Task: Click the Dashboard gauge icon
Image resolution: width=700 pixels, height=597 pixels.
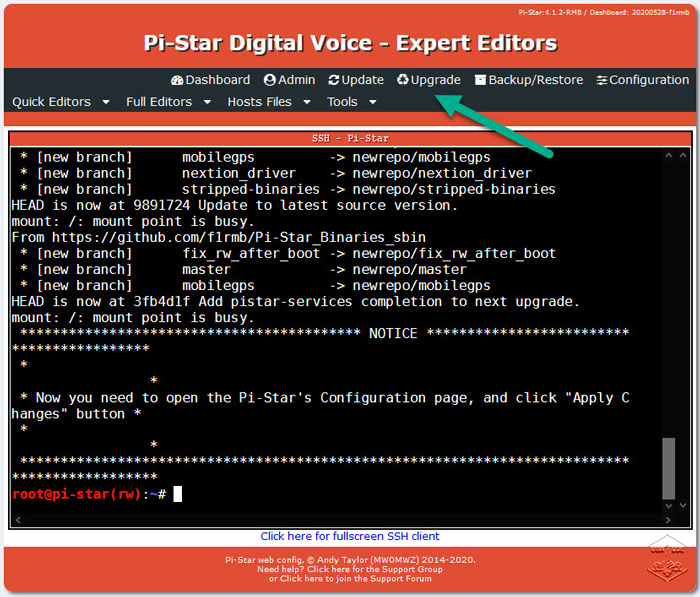Action: 177,80
